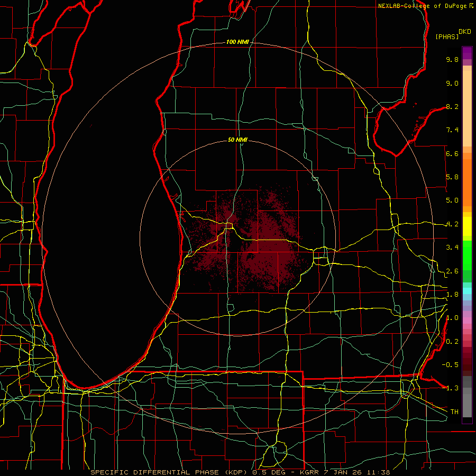
Task: Click the 6.6 value on the color scale
Action: pos(452,153)
